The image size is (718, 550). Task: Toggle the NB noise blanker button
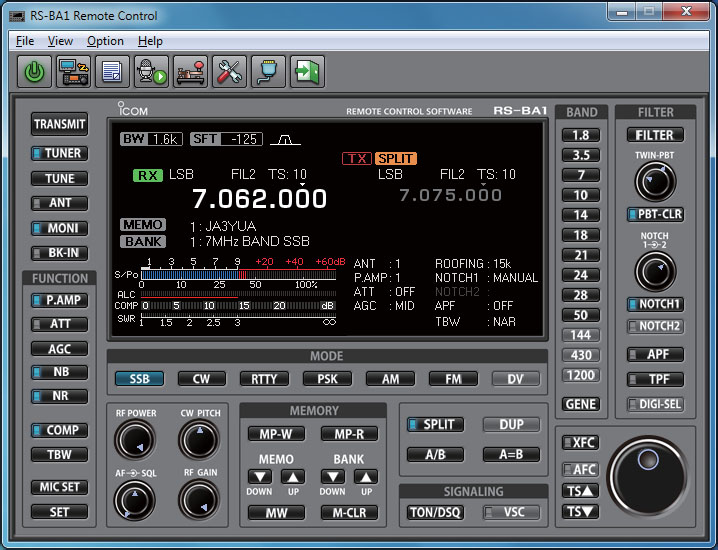[x=60, y=373]
